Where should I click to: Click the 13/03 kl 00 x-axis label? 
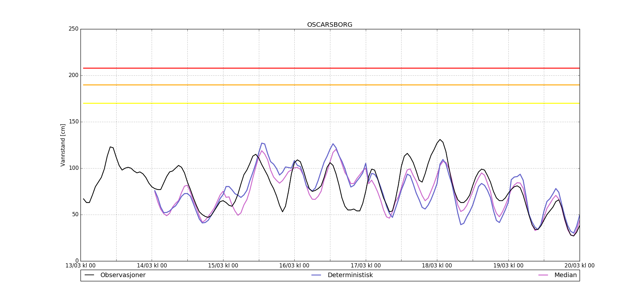80,266
